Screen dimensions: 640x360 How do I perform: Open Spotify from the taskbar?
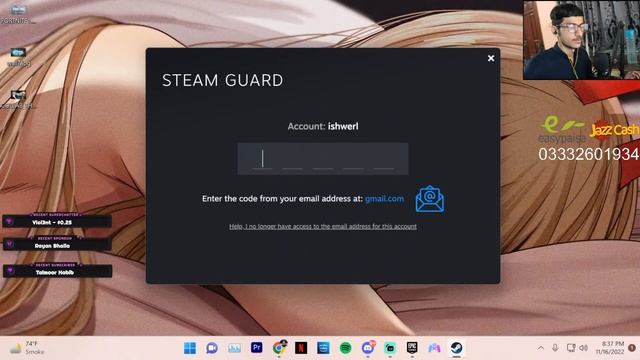[346, 348]
